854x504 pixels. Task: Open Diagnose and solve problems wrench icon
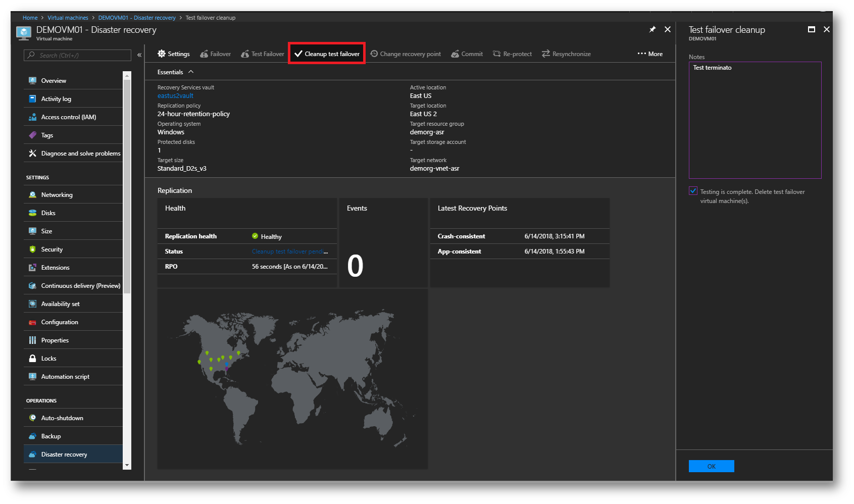tap(32, 153)
